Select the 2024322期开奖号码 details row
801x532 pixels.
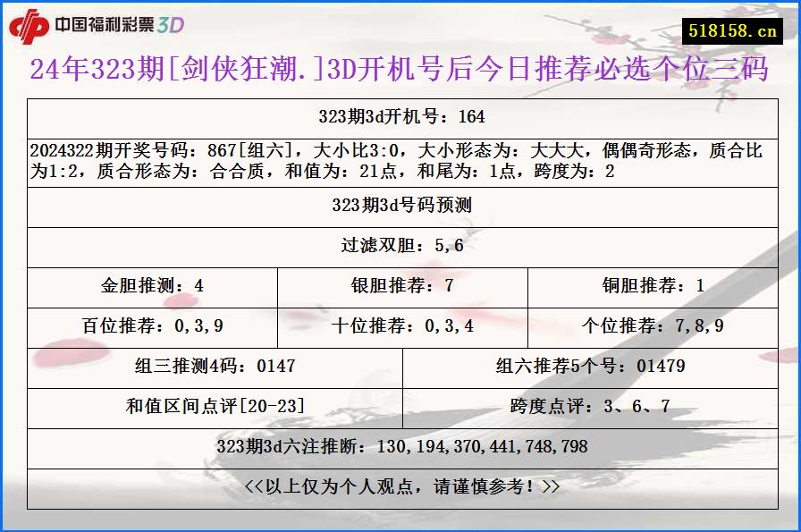pyautogui.click(x=400, y=157)
